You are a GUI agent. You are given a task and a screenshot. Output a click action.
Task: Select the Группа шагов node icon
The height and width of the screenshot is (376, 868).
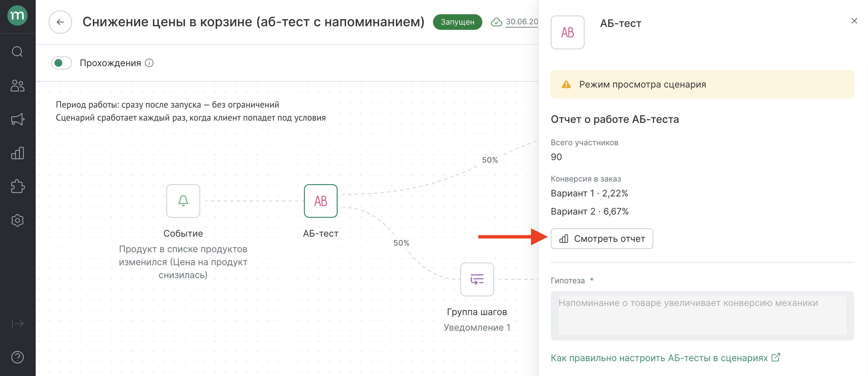click(x=477, y=279)
